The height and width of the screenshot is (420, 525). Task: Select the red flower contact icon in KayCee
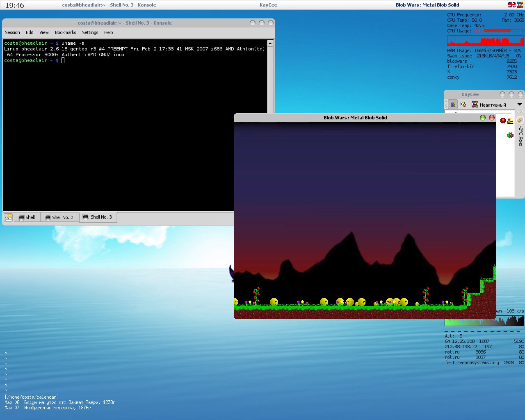[x=503, y=120]
